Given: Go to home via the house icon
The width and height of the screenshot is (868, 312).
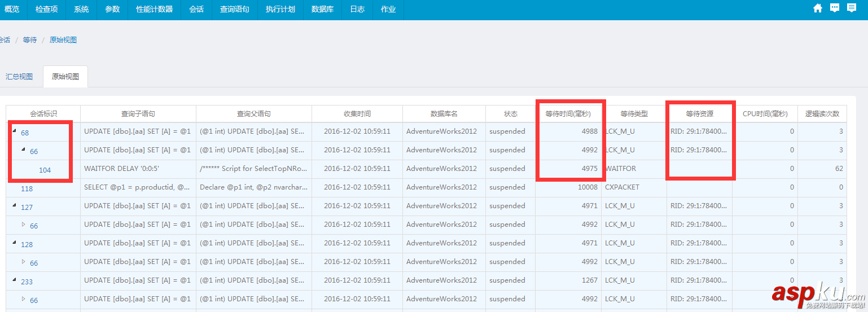Looking at the screenshot, I should (x=818, y=8).
